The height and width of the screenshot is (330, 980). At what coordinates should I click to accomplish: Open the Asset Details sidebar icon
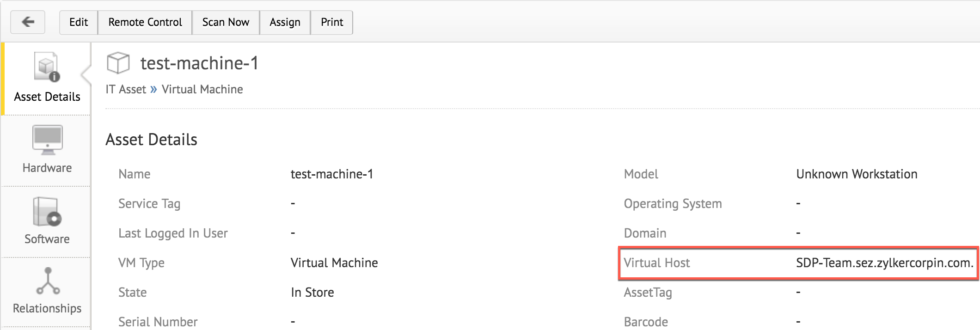[47, 67]
